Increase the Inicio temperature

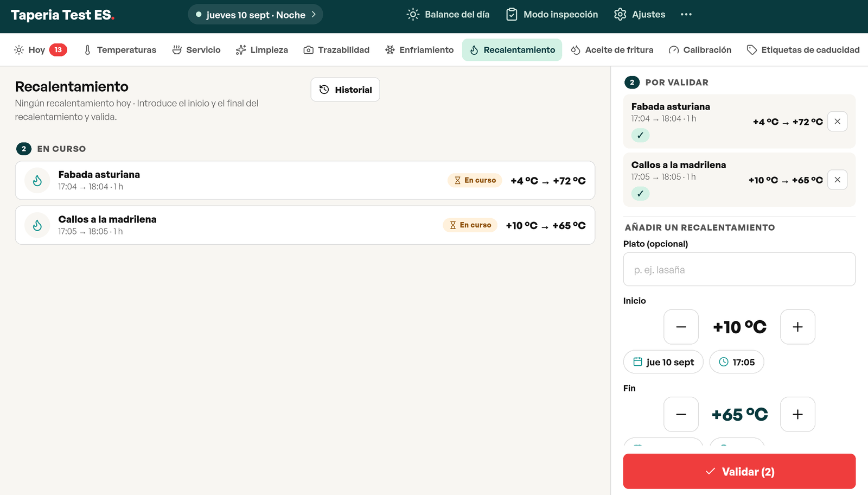(x=797, y=327)
